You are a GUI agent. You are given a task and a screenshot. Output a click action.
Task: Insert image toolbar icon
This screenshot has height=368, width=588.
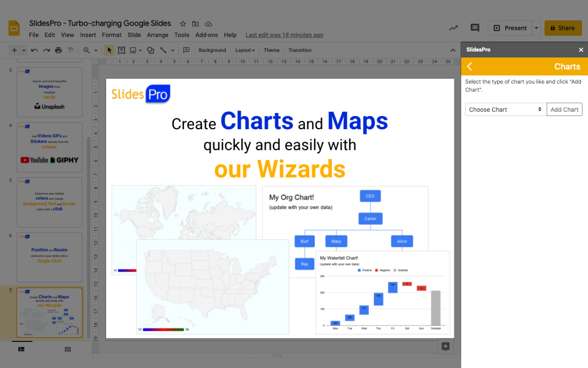[x=133, y=50]
